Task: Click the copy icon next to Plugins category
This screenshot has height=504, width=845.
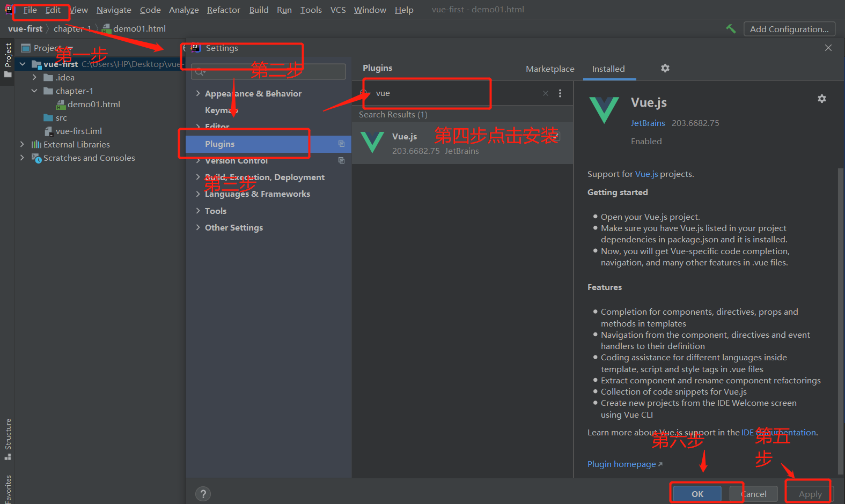Action: pyautogui.click(x=341, y=144)
